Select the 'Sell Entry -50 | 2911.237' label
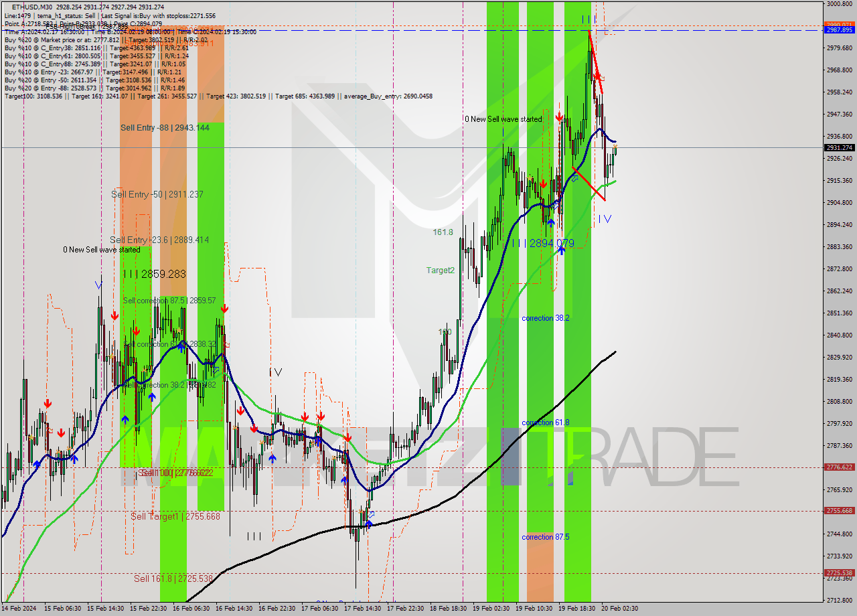The height and width of the screenshot is (616, 857). pos(157,194)
